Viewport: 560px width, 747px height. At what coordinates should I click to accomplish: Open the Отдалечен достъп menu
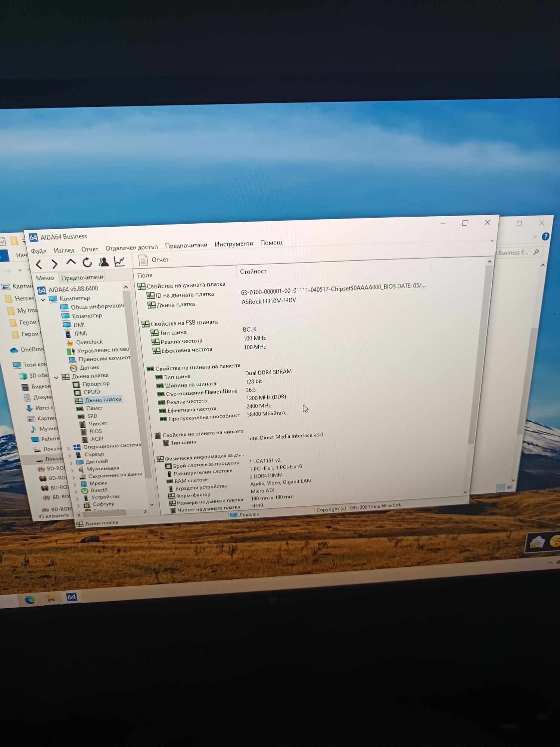(x=131, y=248)
